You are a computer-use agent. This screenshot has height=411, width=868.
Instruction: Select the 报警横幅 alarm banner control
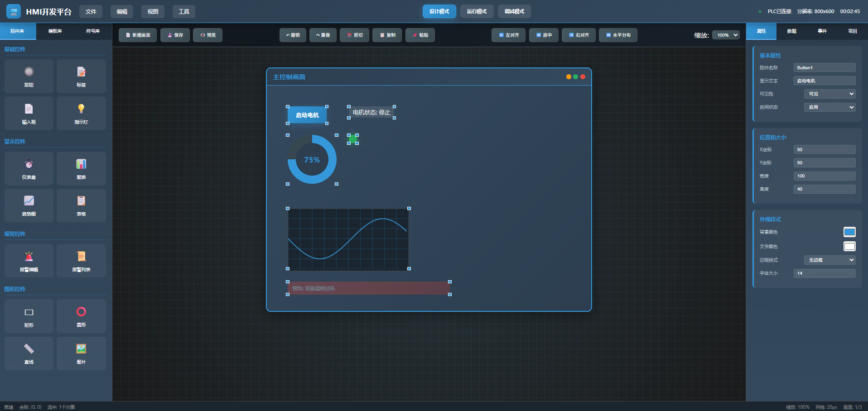[x=29, y=261]
